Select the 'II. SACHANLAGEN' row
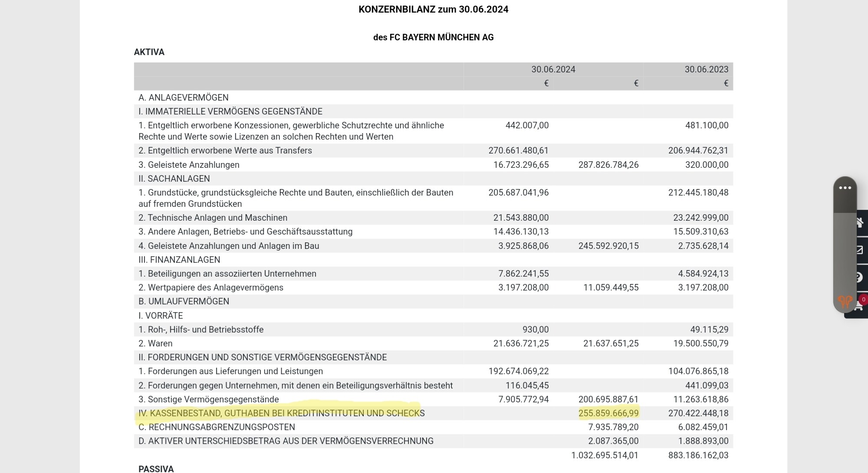Image resolution: width=868 pixels, height=473 pixels. 433,179
